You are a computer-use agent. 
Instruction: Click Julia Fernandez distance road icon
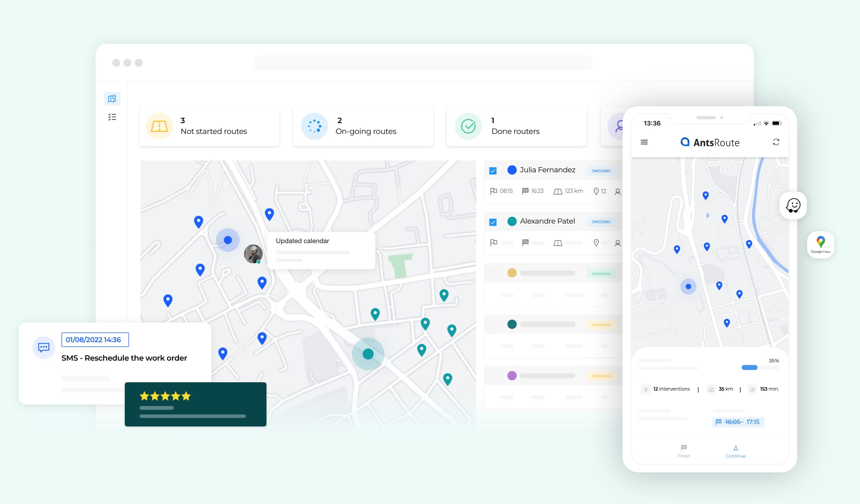click(558, 191)
